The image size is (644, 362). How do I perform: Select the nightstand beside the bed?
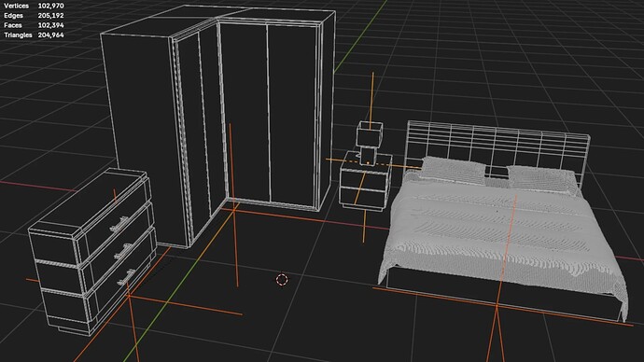coord(366,181)
